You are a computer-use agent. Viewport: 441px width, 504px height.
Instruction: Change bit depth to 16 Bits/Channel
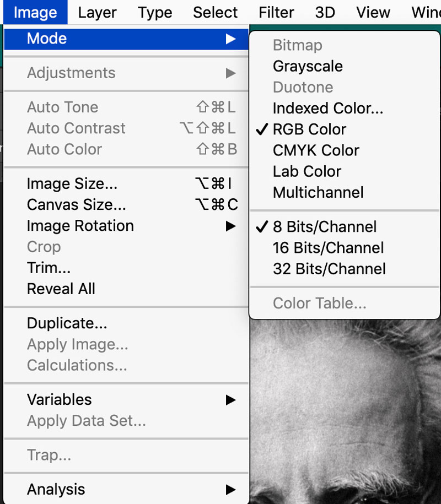click(328, 248)
